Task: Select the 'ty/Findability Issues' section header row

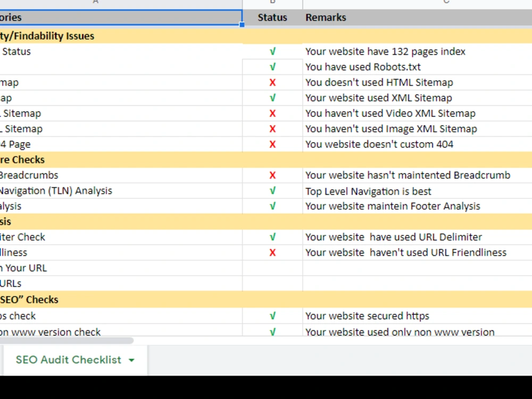Action: 266,36
